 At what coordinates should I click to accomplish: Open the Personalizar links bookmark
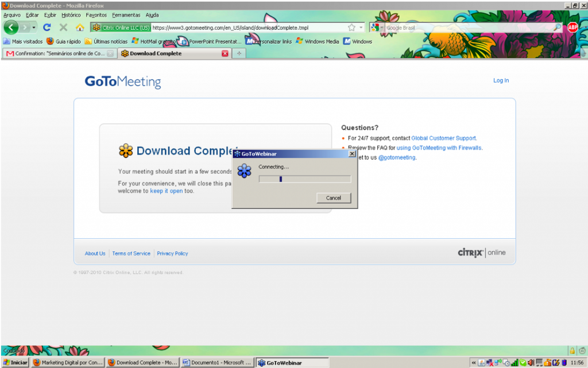tap(269, 41)
